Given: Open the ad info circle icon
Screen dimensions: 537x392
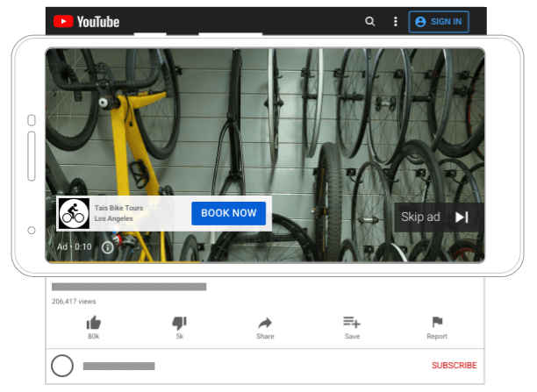Looking at the screenshot, I should 108,247.
